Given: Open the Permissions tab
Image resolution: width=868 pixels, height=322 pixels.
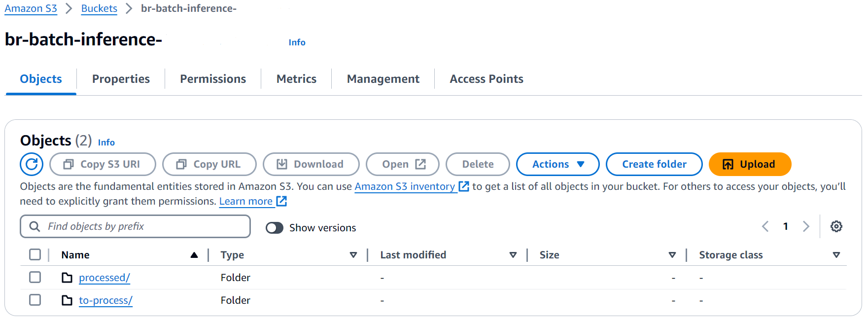Looking at the screenshot, I should pos(213,79).
